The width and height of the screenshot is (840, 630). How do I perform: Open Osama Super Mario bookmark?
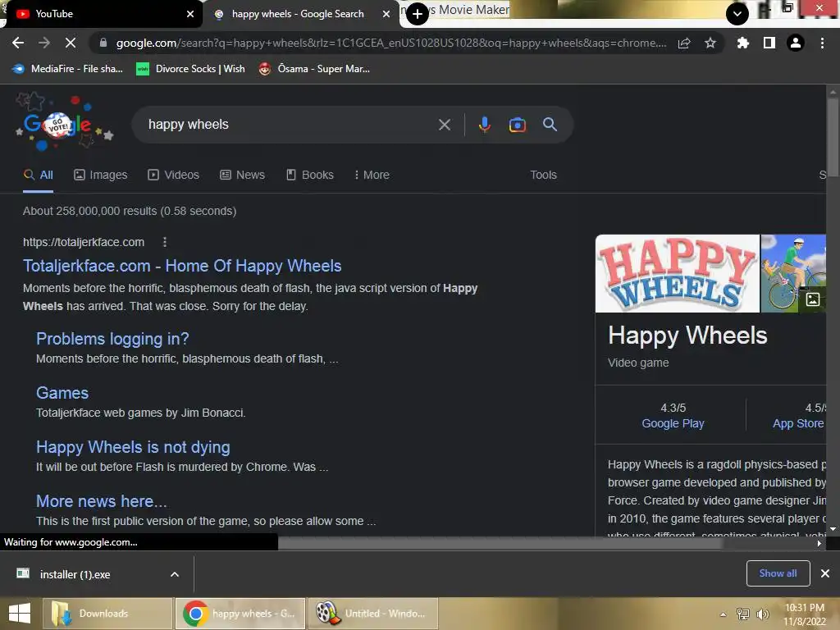pyautogui.click(x=314, y=69)
